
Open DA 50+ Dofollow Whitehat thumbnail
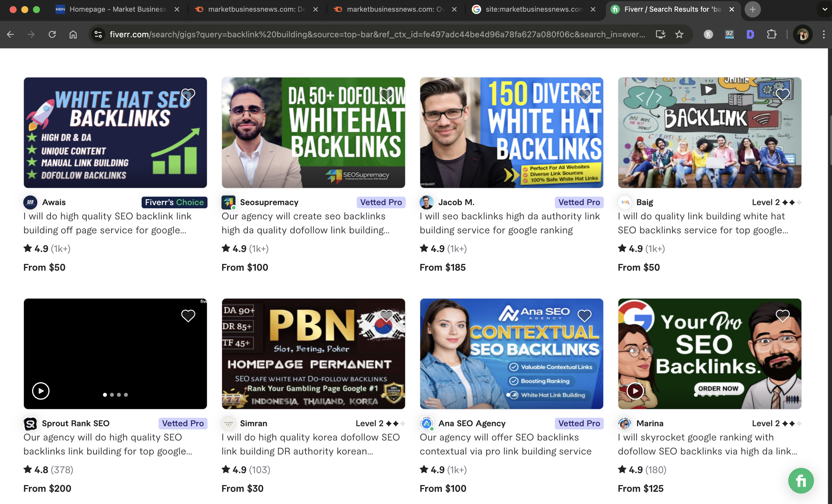coord(313,133)
